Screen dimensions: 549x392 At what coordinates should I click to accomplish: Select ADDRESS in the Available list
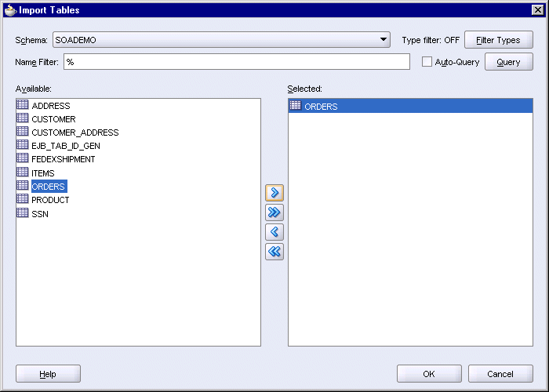click(51, 106)
